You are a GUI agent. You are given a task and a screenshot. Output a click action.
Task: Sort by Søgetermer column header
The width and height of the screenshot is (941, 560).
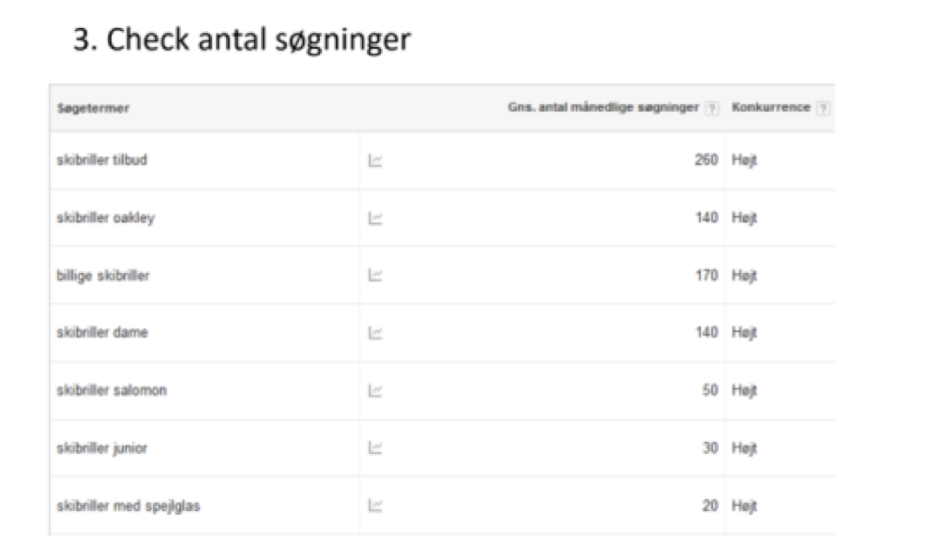click(x=93, y=108)
